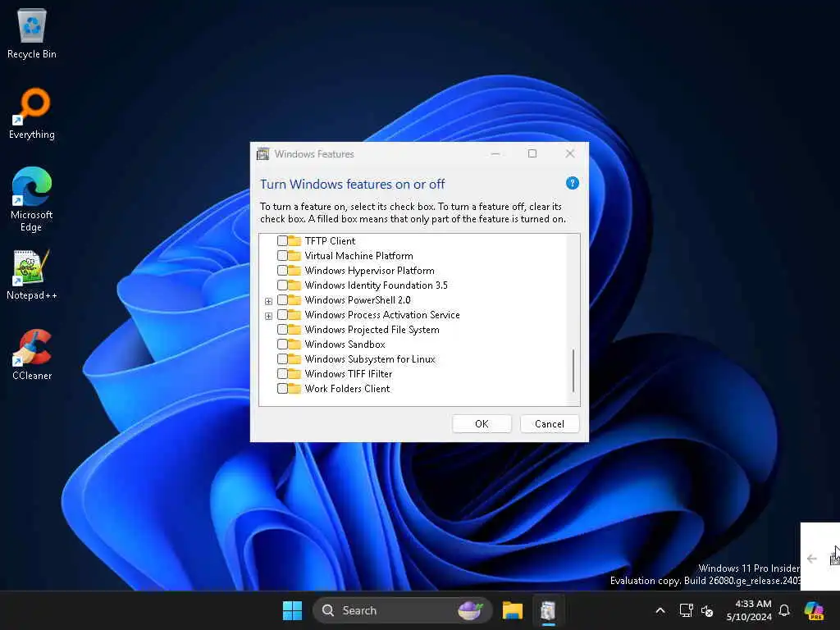Screen dimensions: 840x630
Task: Click the blue help question mark icon
Action: tap(572, 183)
